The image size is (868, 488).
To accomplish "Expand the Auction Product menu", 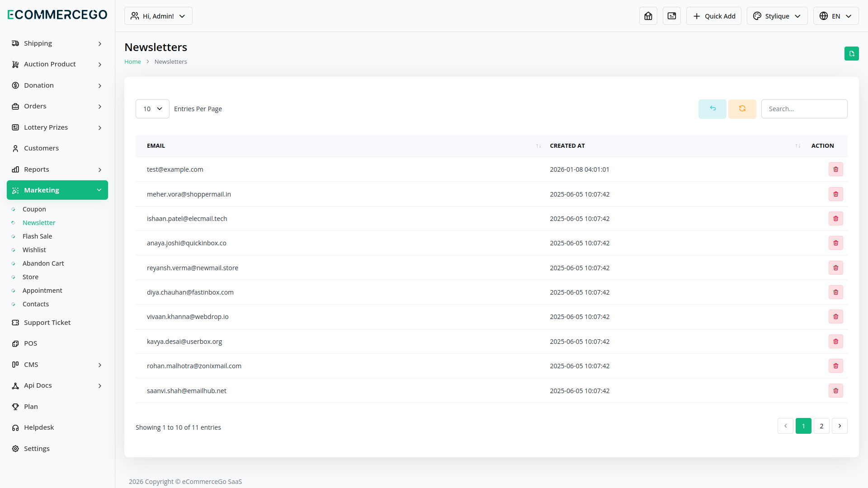I will 57,64.
